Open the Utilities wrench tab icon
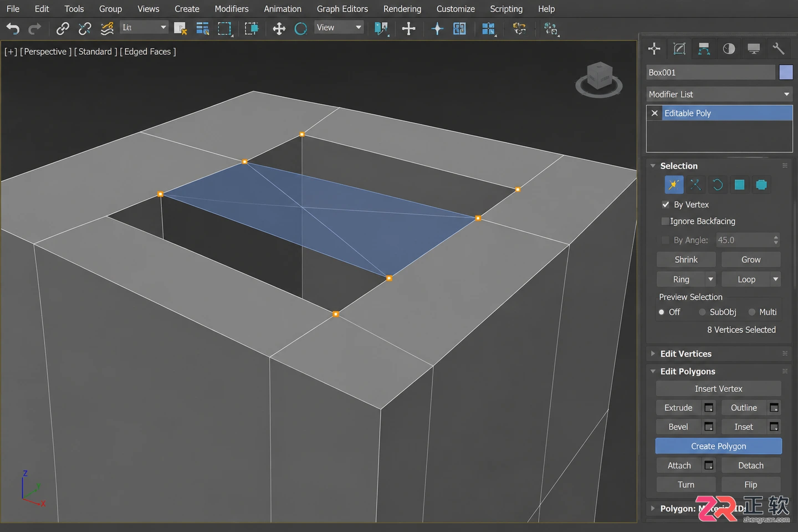 point(779,49)
